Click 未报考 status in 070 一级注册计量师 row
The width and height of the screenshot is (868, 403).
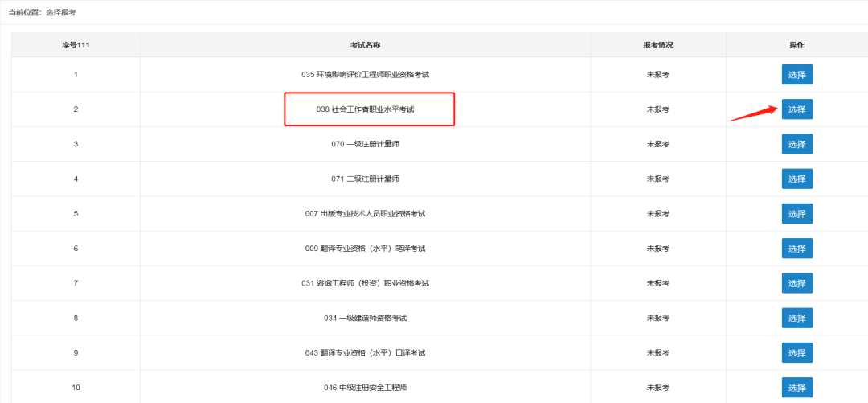pos(658,144)
